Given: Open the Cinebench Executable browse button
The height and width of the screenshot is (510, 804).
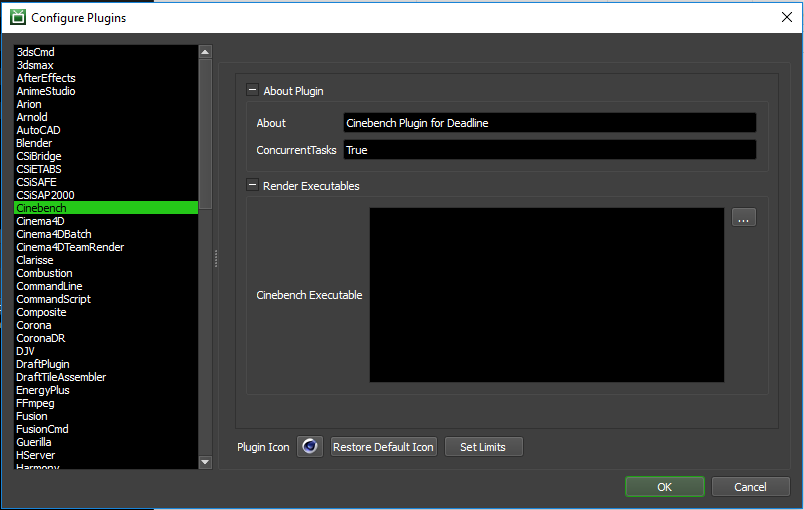Looking at the screenshot, I should tap(743, 217).
